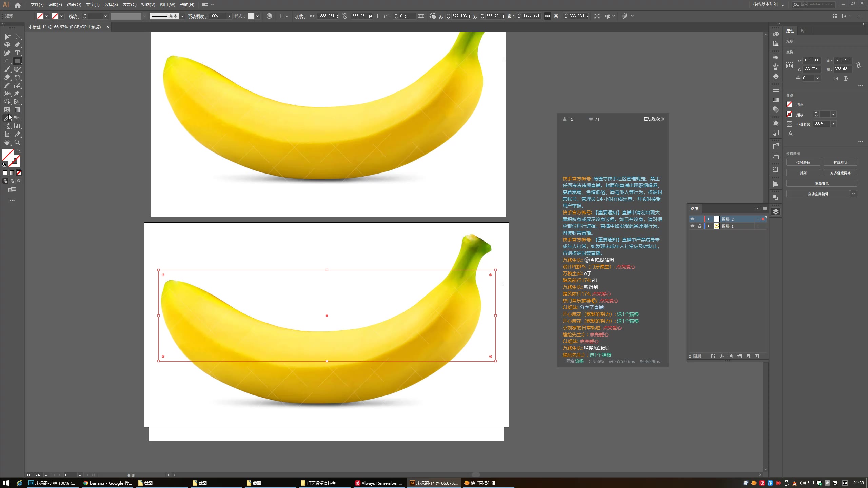868x488 pixels.
Task: Unlock layer 图层 1 lock toggle
Action: tap(700, 226)
